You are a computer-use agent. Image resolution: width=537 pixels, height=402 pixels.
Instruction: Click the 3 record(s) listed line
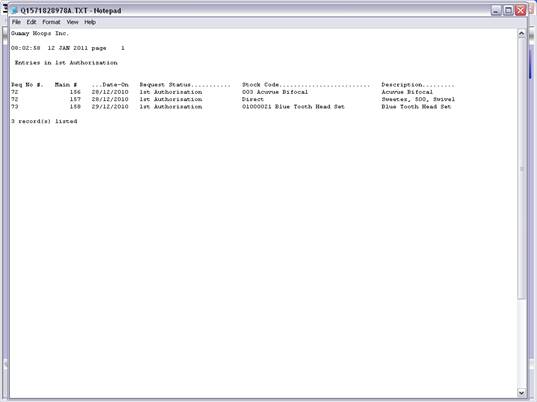(x=44, y=121)
